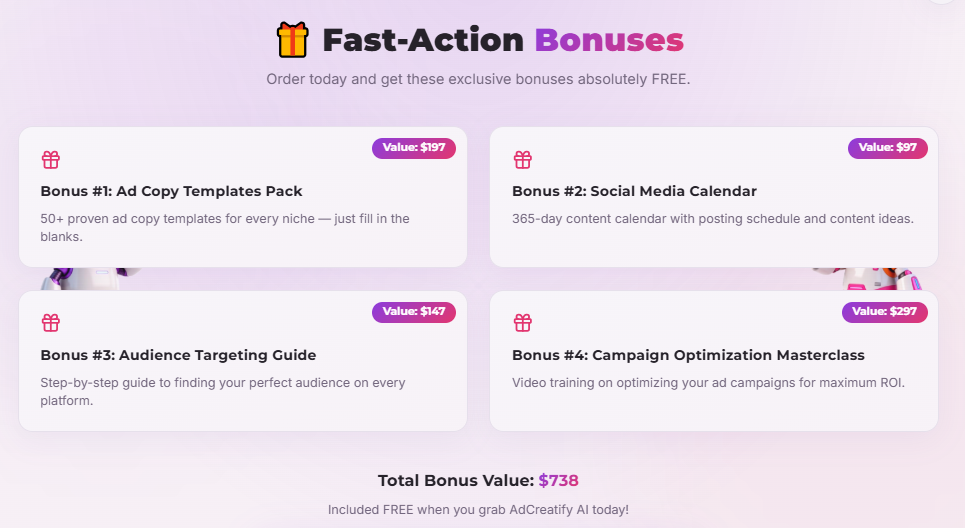This screenshot has height=528, width=965.
Task: Select the Audience Targeting Guide bonus title
Action: tap(178, 355)
